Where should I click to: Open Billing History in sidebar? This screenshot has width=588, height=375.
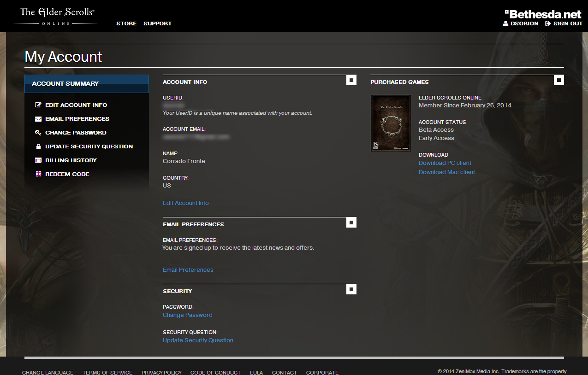[71, 160]
